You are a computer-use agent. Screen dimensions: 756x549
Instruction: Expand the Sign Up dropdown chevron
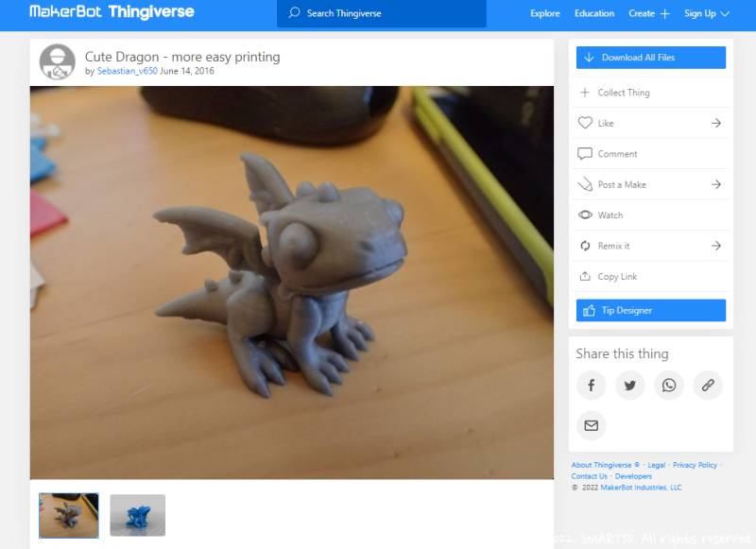(x=725, y=14)
